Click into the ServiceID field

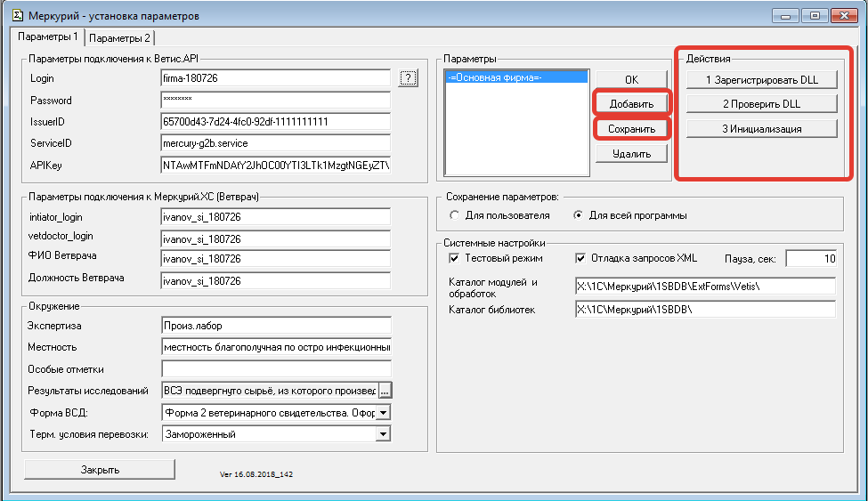pos(276,143)
